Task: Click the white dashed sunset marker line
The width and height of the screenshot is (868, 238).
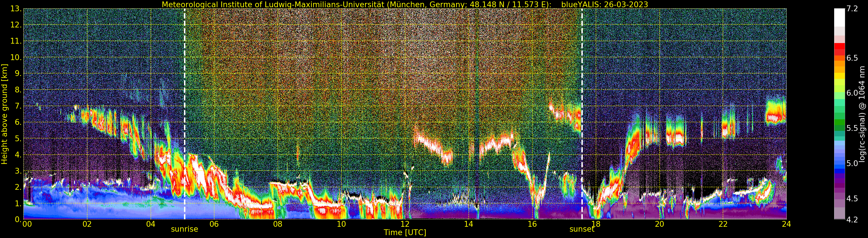Action: (582, 114)
